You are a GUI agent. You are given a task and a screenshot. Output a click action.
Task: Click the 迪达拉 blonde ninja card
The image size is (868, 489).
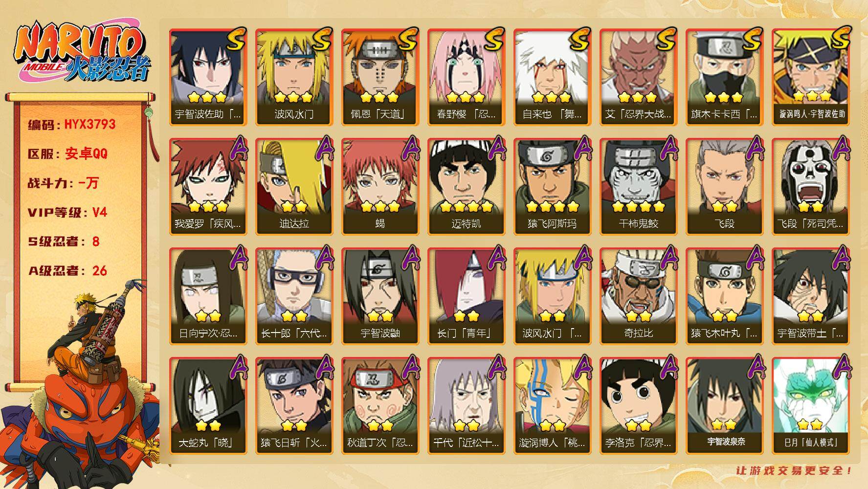pyautogui.click(x=294, y=186)
